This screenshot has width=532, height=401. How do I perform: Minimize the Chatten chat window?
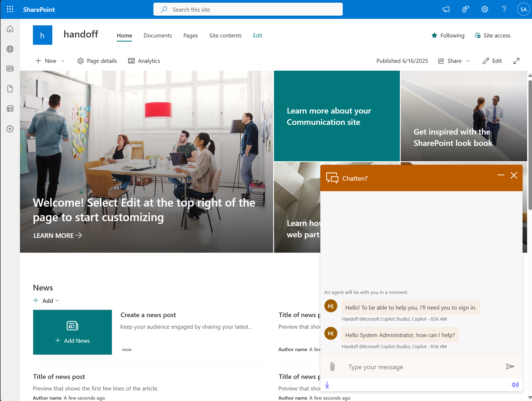click(x=501, y=175)
